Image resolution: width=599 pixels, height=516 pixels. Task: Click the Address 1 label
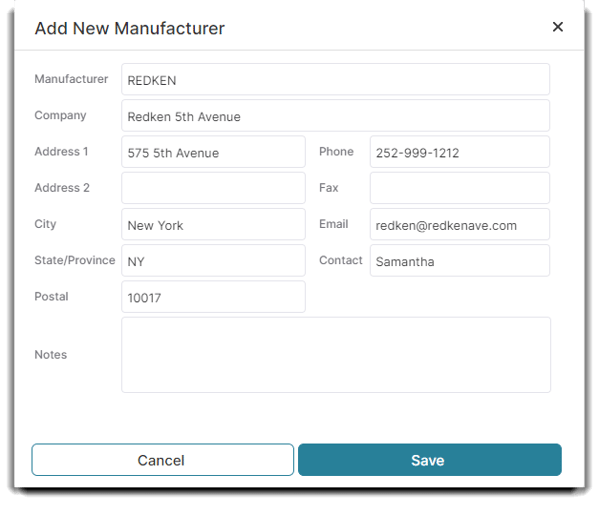[61, 152]
